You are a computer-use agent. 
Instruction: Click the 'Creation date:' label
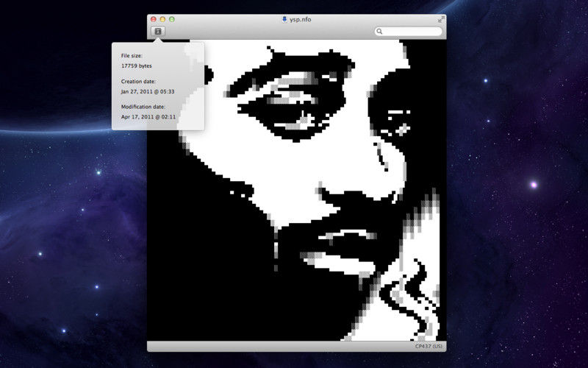(x=138, y=81)
